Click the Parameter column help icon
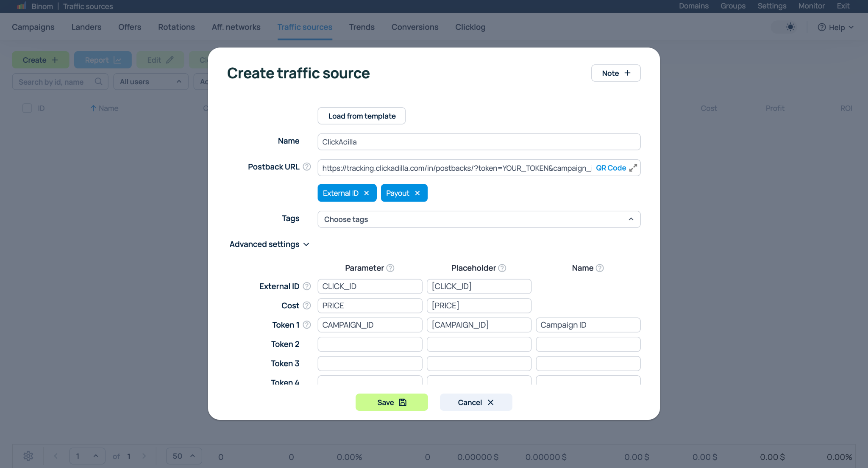The image size is (868, 468). pyautogui.click(x=390, y=268)
